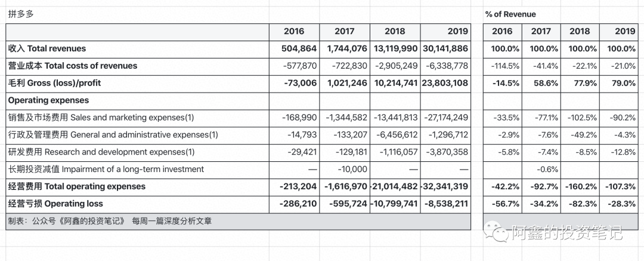Click G&A expense value -14,793
Viewport: 644px width, 261px height.
click(302, 135)
